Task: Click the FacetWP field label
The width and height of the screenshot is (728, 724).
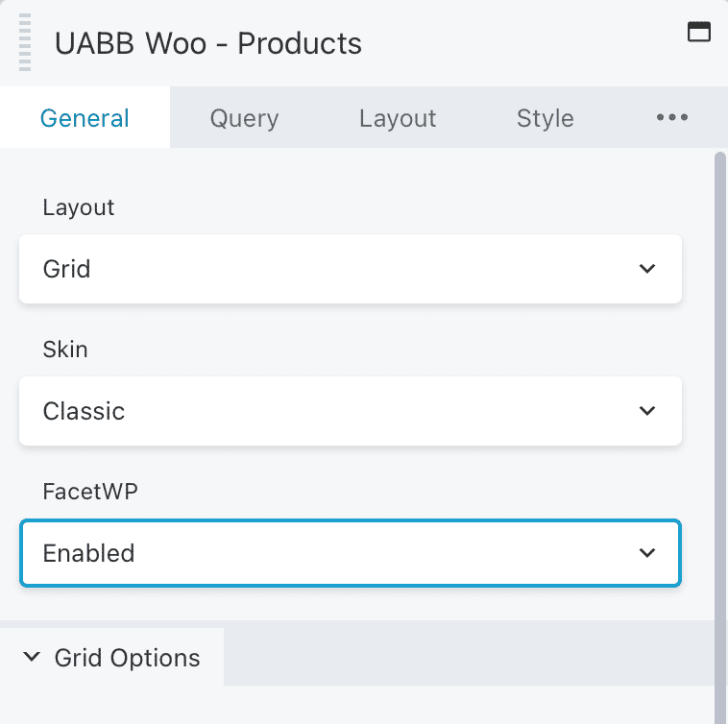Action: 90,491
